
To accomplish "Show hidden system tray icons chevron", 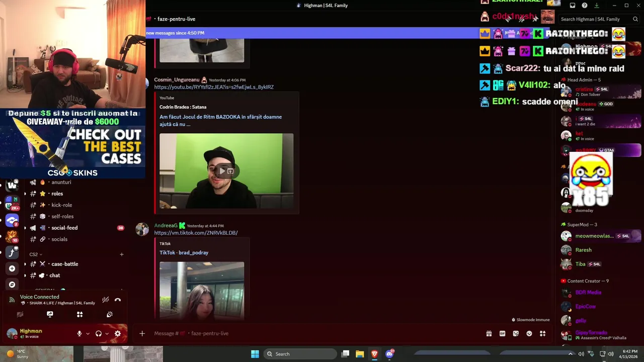I will 570,354.
